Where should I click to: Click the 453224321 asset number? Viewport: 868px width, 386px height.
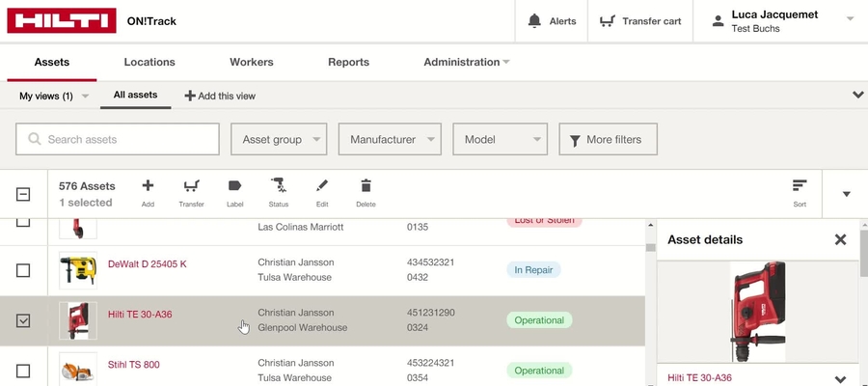tap(431, 363)
